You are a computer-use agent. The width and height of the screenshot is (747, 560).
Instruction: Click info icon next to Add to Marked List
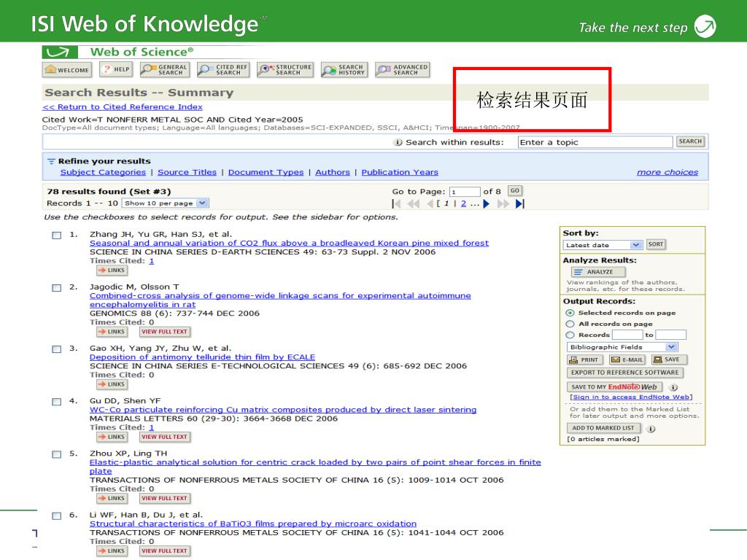[651, 429]
